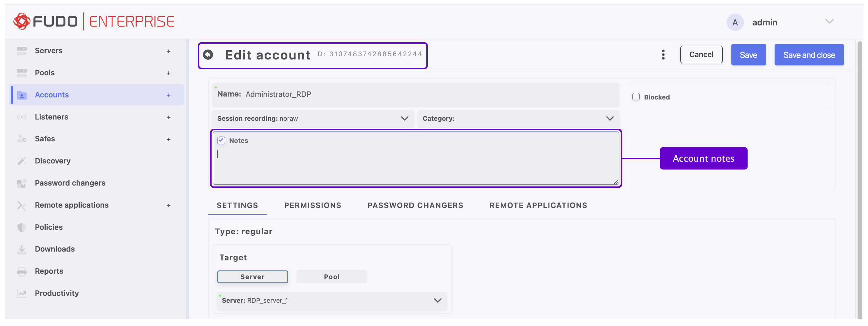This screenshot has height=326, width=868.
Task: Add a new pool with plus icon
Action: [169, 73]
